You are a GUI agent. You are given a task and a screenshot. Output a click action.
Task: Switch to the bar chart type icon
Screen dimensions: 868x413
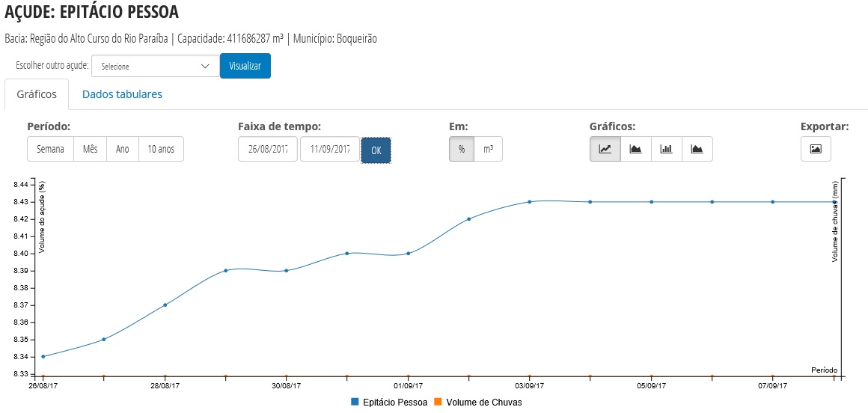pos(667,149)
